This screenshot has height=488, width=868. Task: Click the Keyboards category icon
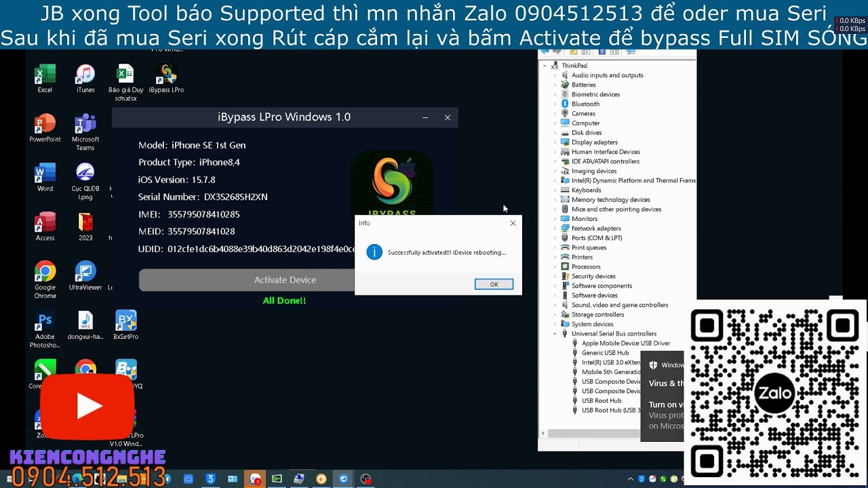point(565,190)
